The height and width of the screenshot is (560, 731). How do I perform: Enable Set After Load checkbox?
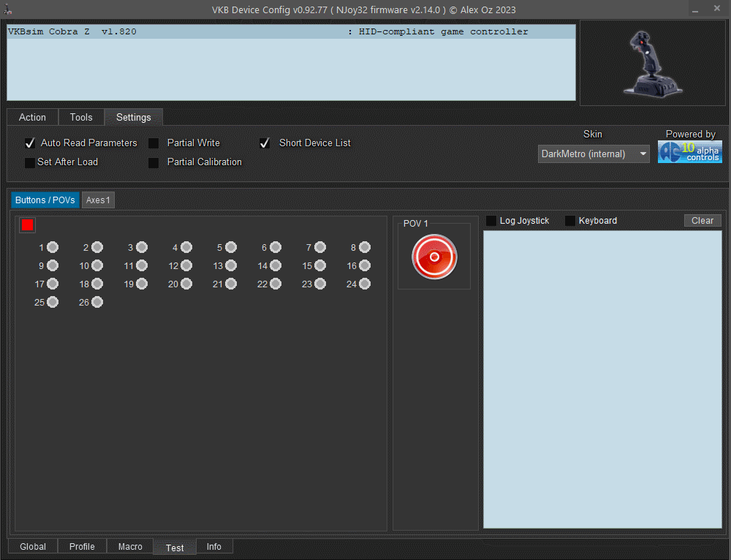30,163
